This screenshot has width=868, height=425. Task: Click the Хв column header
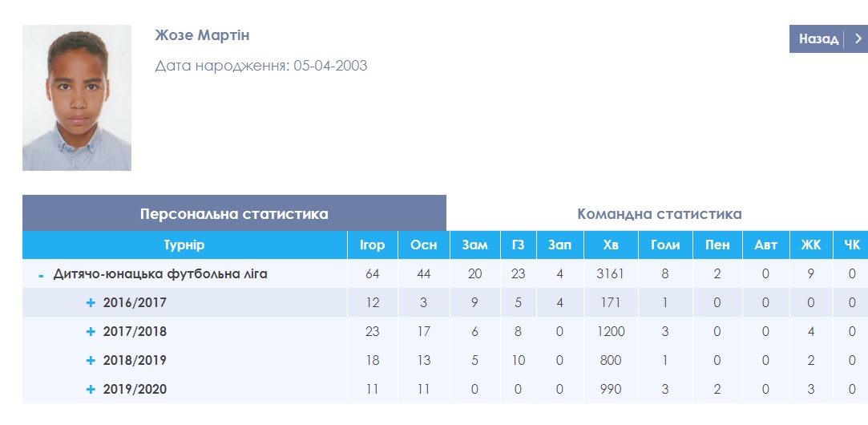pyautogui.click(x=611, y=245)
